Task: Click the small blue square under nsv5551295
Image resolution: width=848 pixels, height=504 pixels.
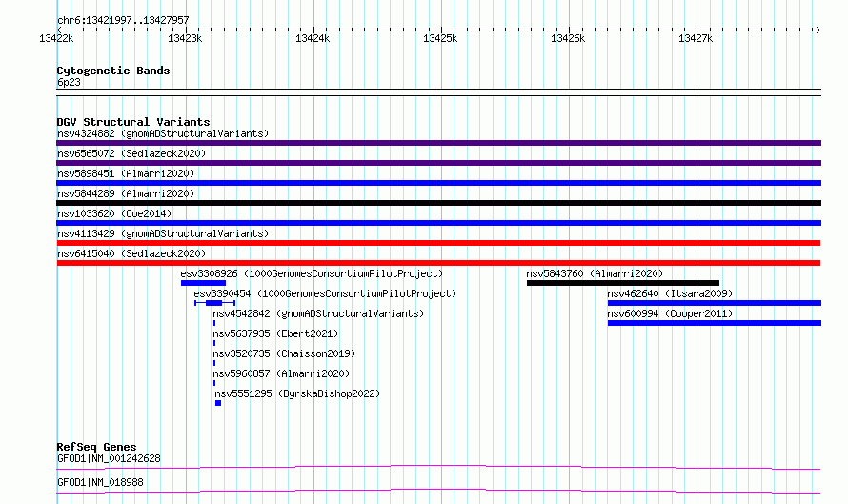Action: point(218,403)
